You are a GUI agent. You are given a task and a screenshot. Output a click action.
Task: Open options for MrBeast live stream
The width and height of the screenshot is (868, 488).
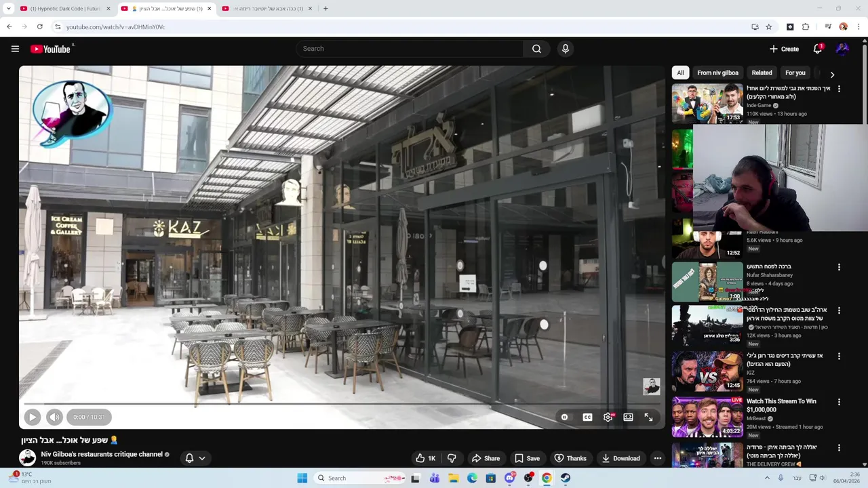[x=839, y=402]
